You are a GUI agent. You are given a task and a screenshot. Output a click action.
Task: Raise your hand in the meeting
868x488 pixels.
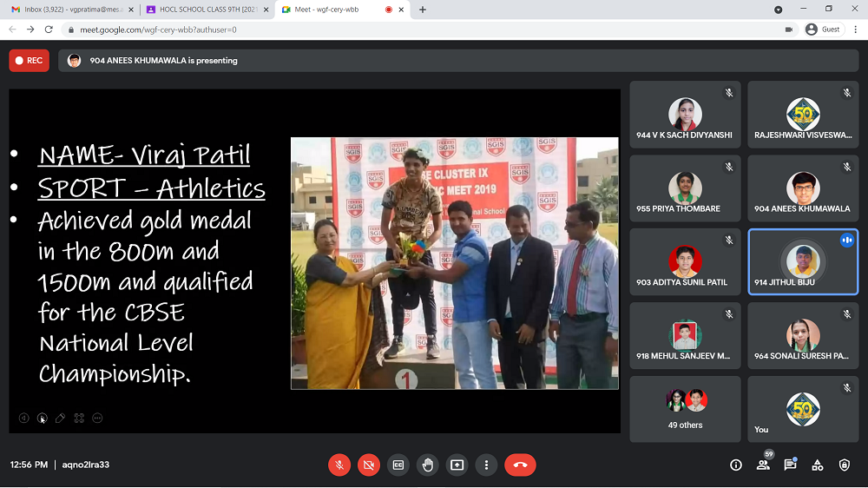coord(428,465)
